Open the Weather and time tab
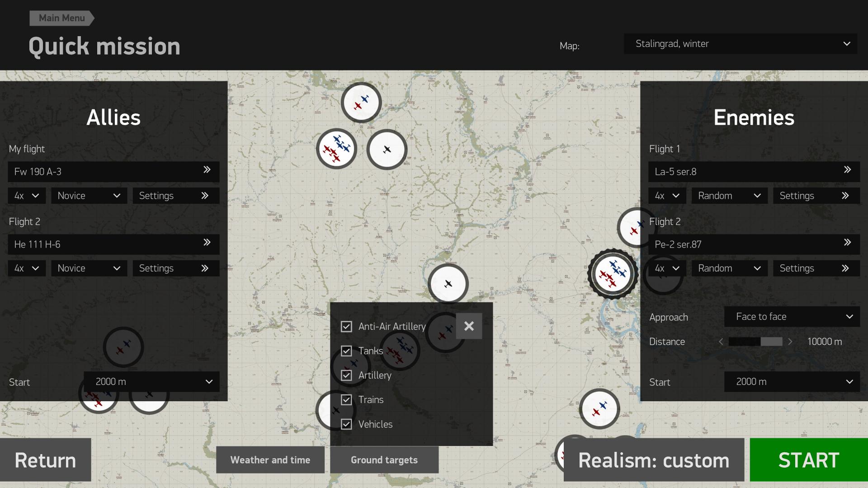868x488 pixels. [x=270, y=460]
